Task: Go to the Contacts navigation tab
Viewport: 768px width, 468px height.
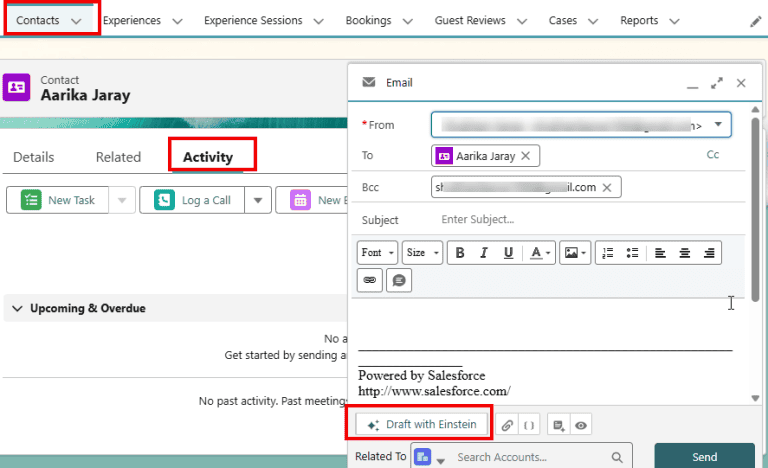Action: tap(38, 21)
